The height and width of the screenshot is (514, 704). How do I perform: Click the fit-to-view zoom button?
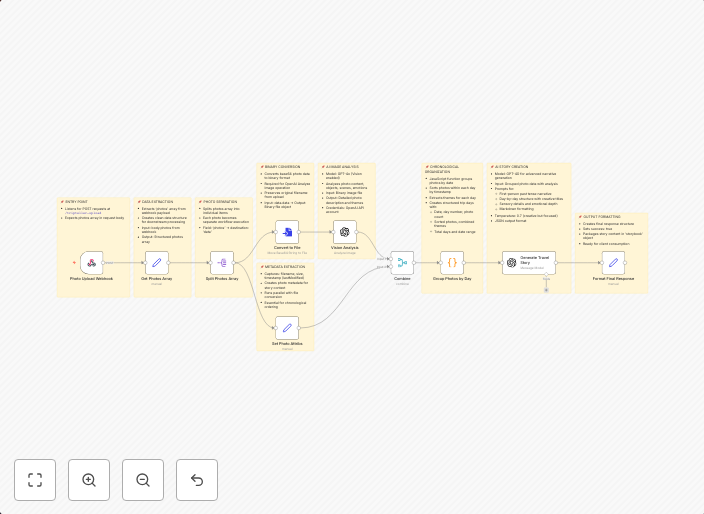click(x=35, y=480)
